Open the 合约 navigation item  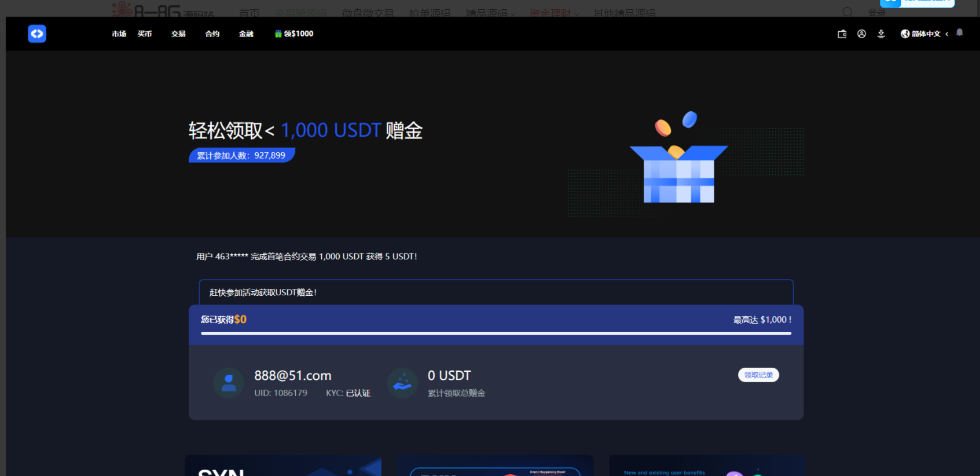pos(212,34)
